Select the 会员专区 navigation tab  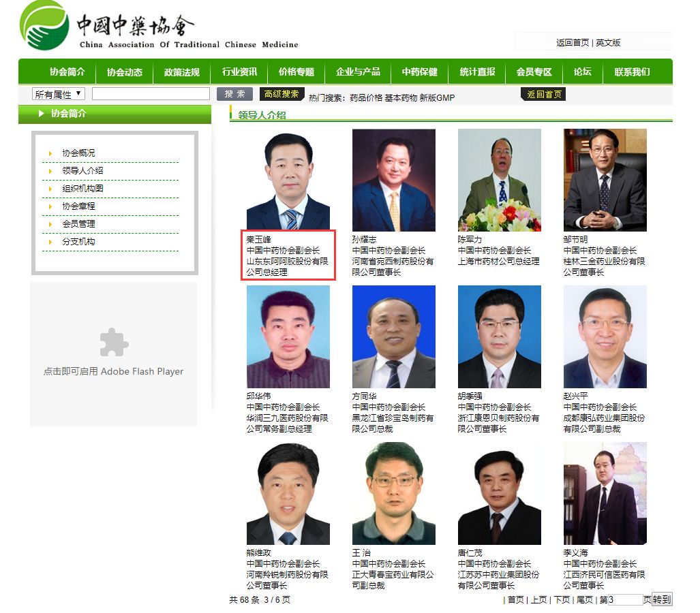coord(534,72)
